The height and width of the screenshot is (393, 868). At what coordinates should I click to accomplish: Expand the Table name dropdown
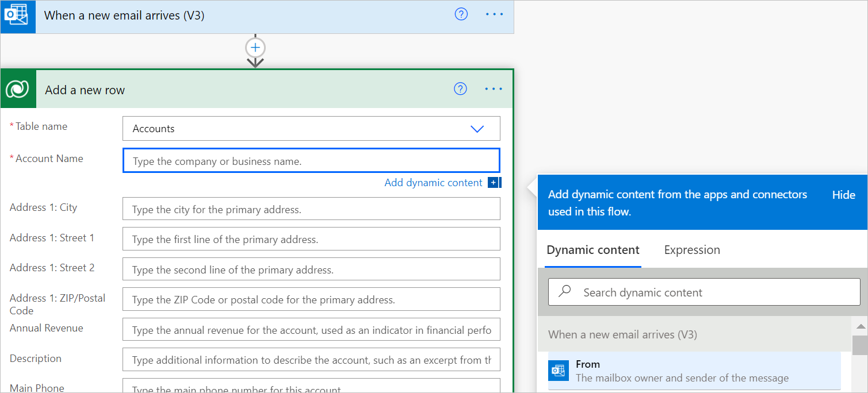click(477, 129)
